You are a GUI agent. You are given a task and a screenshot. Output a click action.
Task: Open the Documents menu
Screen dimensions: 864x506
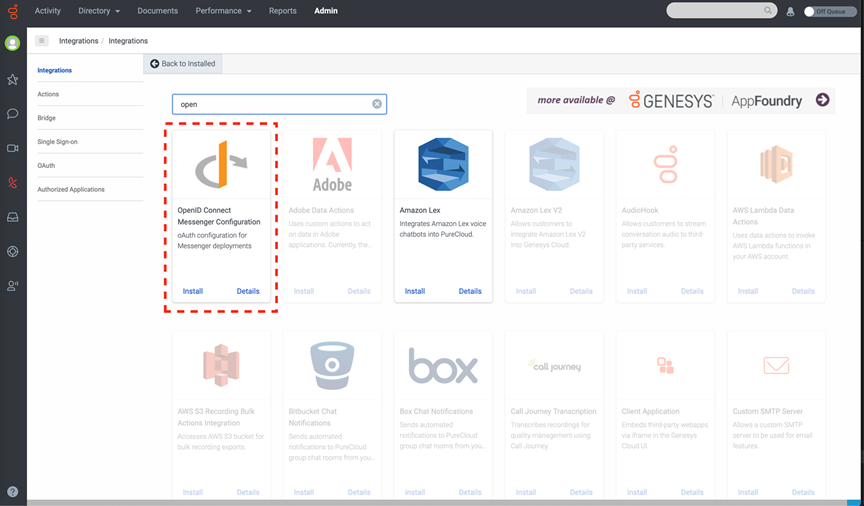(x=158, y=10)
